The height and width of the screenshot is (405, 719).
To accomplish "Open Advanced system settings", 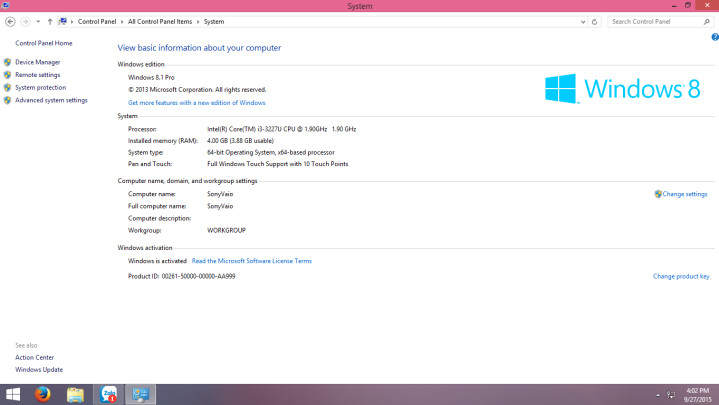I will (x=51, y=100).
